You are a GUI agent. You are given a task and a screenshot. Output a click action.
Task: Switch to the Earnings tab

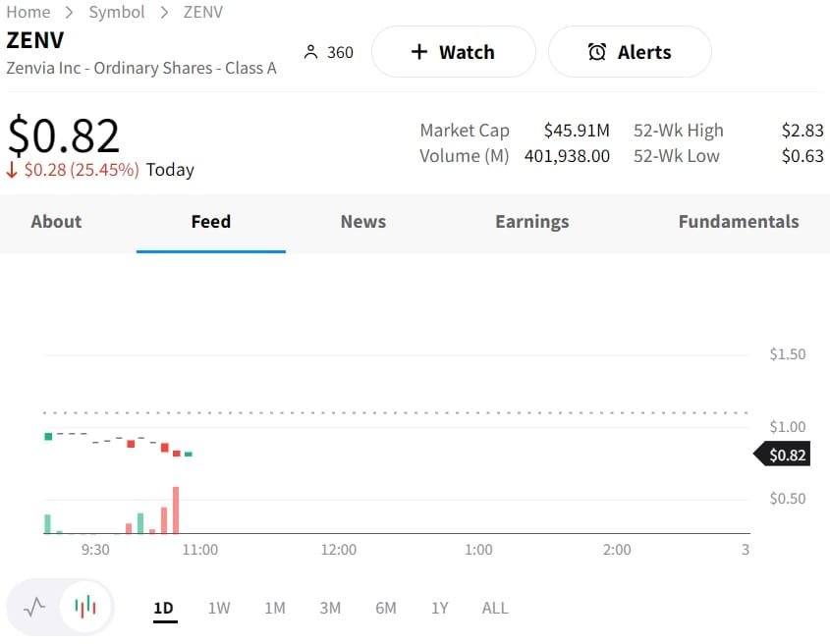[x=532, y=222]
